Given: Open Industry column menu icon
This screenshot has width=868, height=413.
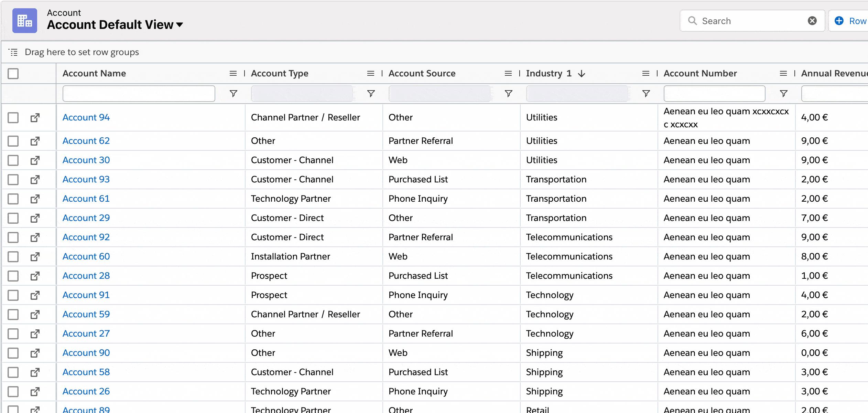Looking at the screenshot, I should [645, 73].
